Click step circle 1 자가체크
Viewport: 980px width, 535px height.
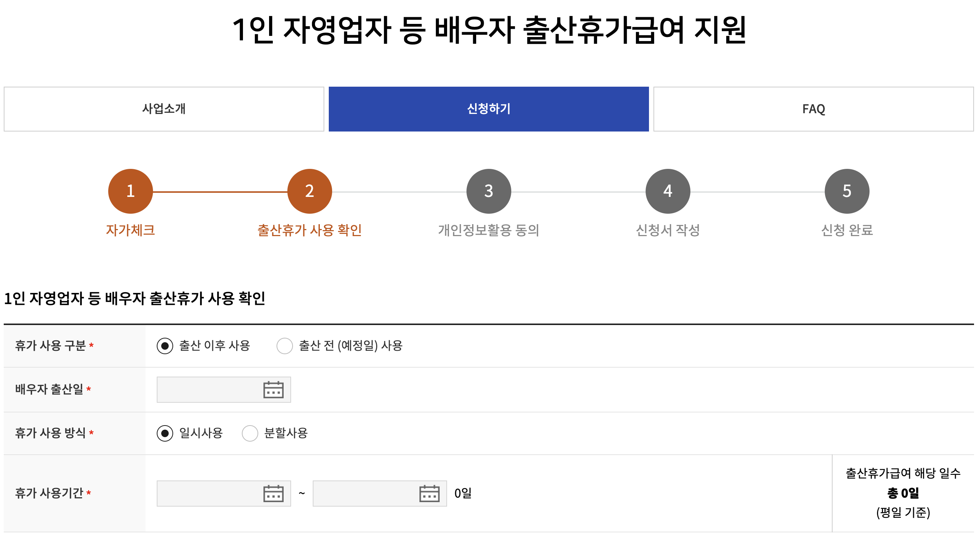tap(130, 191)
